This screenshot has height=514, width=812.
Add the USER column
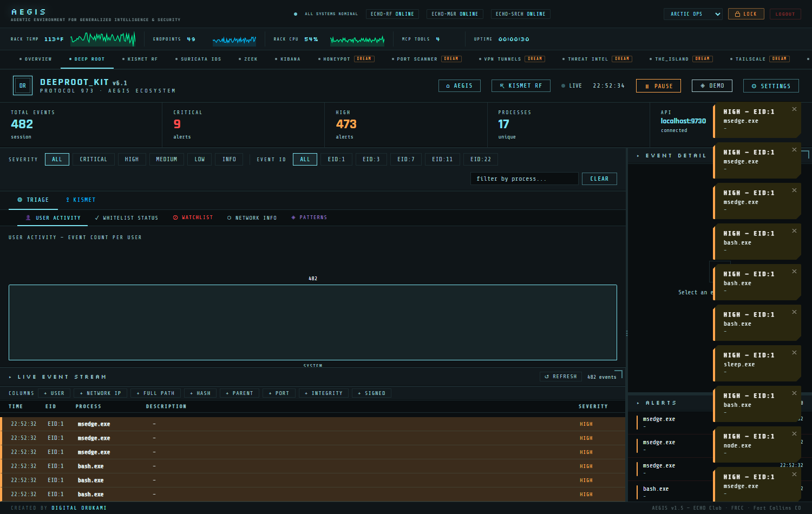[54, 393]
